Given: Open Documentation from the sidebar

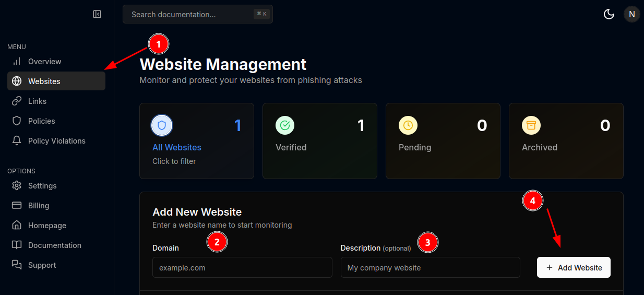Looking at the screenshot, I should [x=56, y=245].
